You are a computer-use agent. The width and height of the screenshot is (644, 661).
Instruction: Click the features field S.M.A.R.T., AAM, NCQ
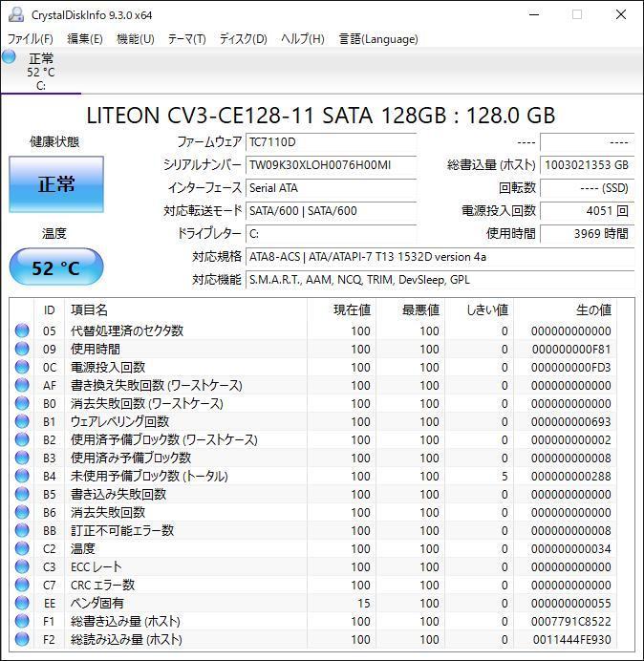coord(440,280)
